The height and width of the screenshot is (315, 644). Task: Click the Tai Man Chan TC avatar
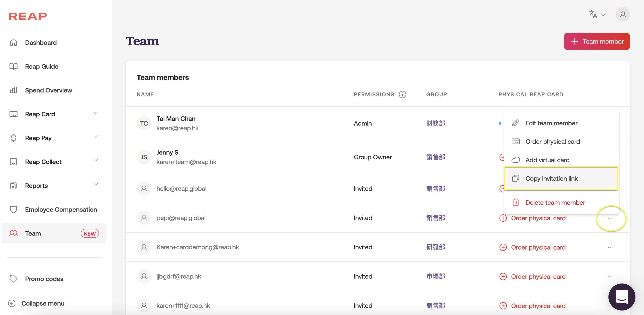point(144,123)
